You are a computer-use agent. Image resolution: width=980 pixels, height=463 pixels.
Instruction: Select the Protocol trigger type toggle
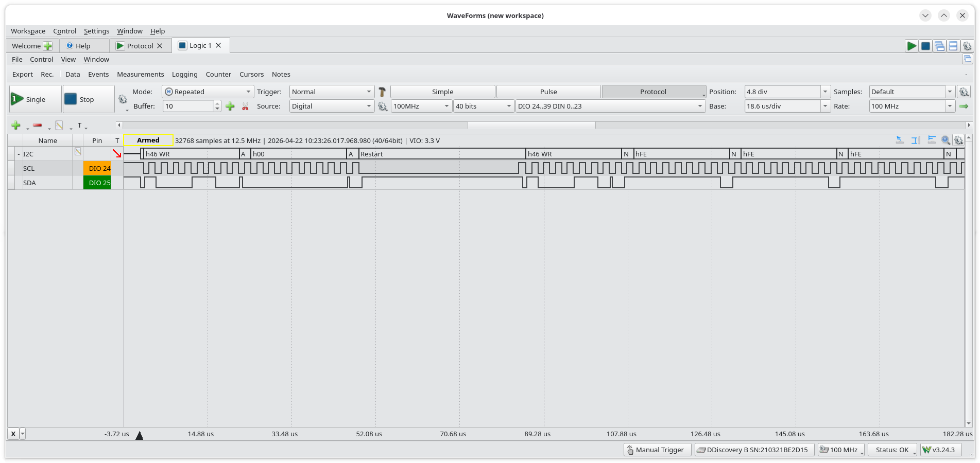[x=653, y=92]
